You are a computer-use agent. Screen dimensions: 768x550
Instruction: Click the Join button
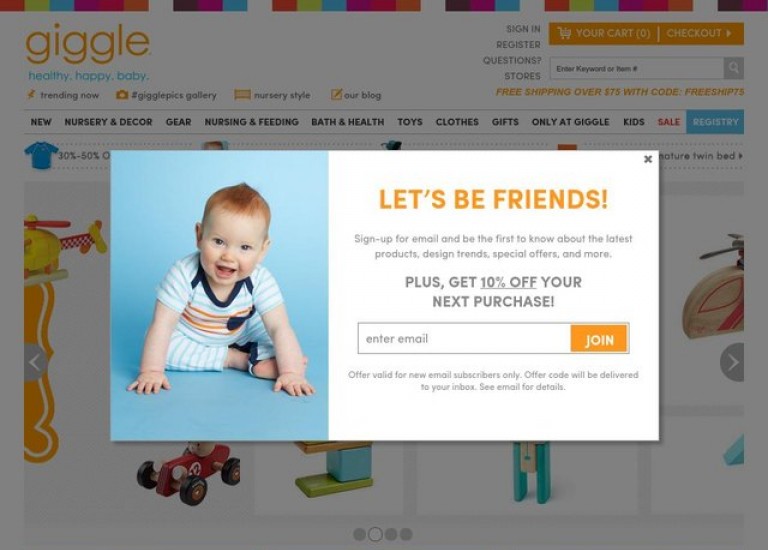click(599, 339)
